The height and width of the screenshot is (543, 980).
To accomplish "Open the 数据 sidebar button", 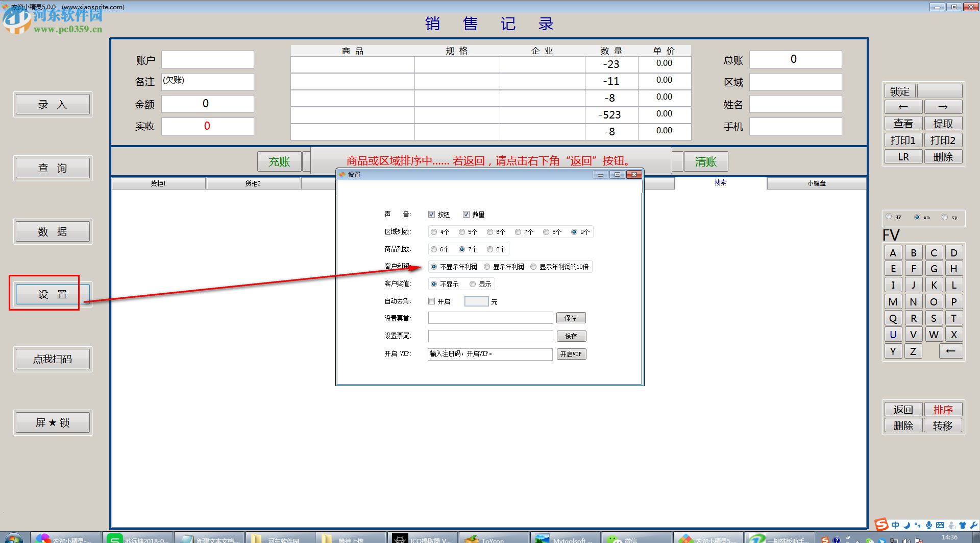I will point(53,231).
